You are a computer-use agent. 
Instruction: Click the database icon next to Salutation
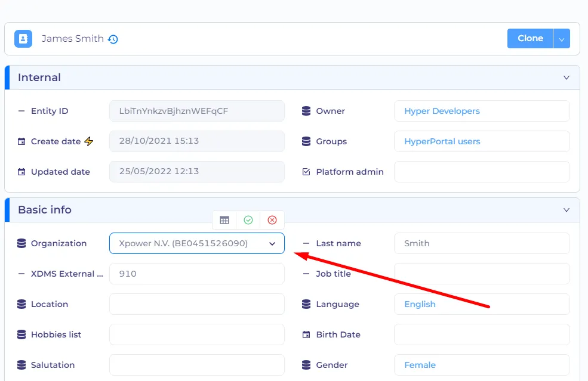click(21, 365)
